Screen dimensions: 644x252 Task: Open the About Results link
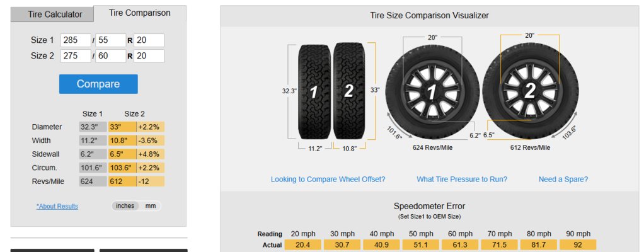pyautogui.click(x=57, y=207)
